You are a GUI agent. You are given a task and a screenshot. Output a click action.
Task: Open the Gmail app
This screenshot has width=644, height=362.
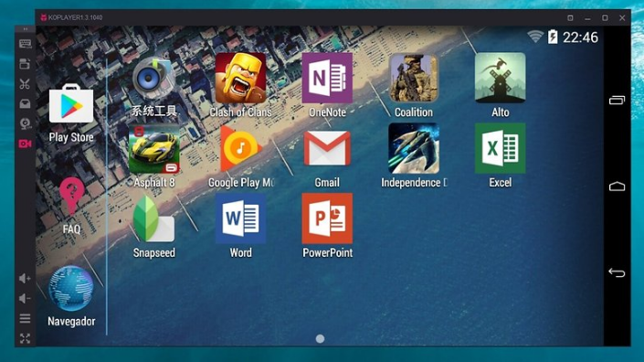(x=327, y=148)
